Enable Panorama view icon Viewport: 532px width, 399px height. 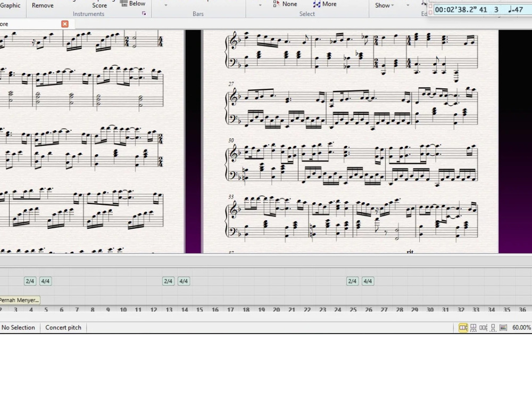[503, 327]
